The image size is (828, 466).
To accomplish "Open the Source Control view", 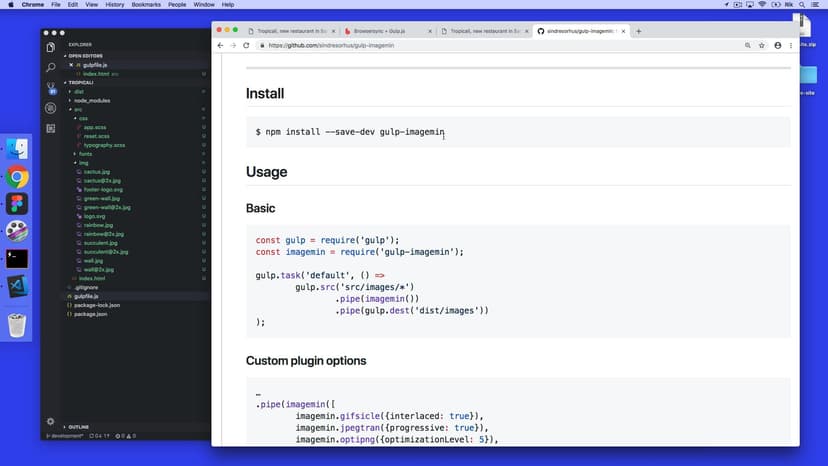I will tap(51, 87).
